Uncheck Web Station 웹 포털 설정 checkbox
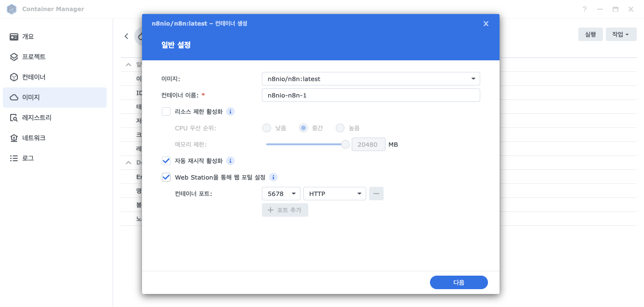Screen dimensions: 644x307 pos(166,177)
